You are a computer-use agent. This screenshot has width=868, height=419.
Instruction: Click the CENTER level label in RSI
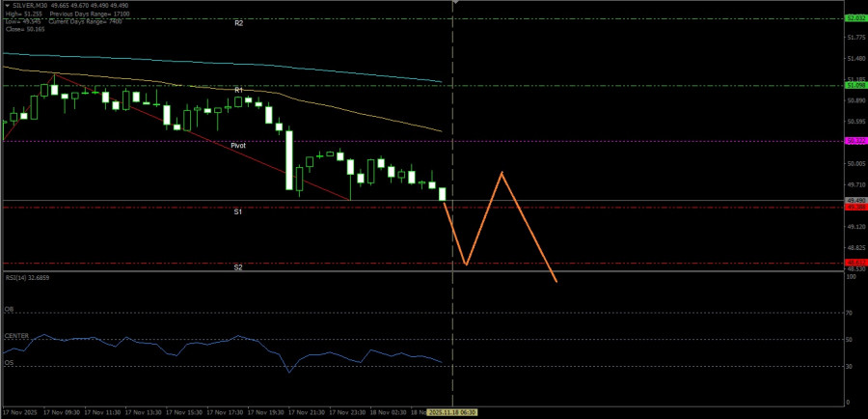16,336
